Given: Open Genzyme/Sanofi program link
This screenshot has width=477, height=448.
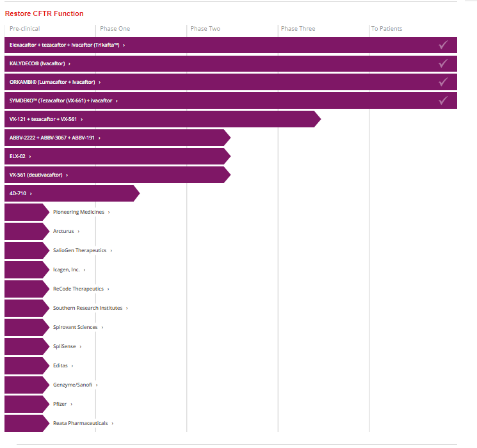Looking at the screenshot, I should (x=72, y=385).
